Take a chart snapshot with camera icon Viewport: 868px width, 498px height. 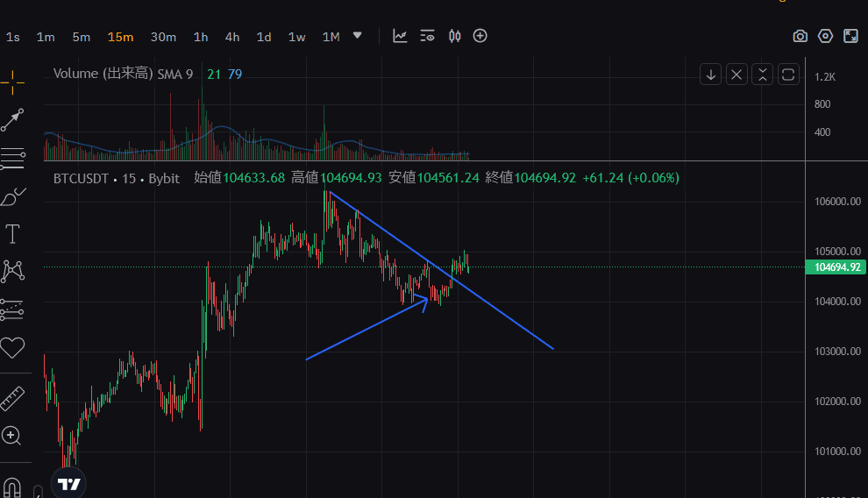800,36
